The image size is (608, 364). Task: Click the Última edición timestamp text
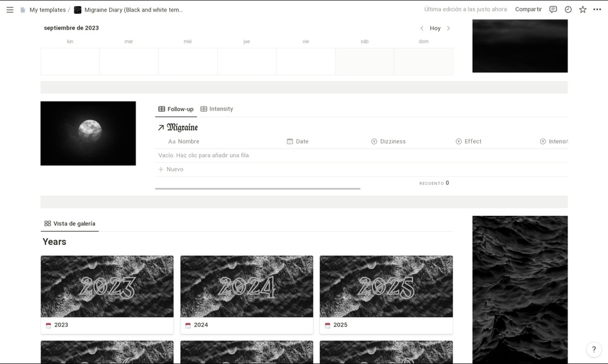click(x=465, y=9)
